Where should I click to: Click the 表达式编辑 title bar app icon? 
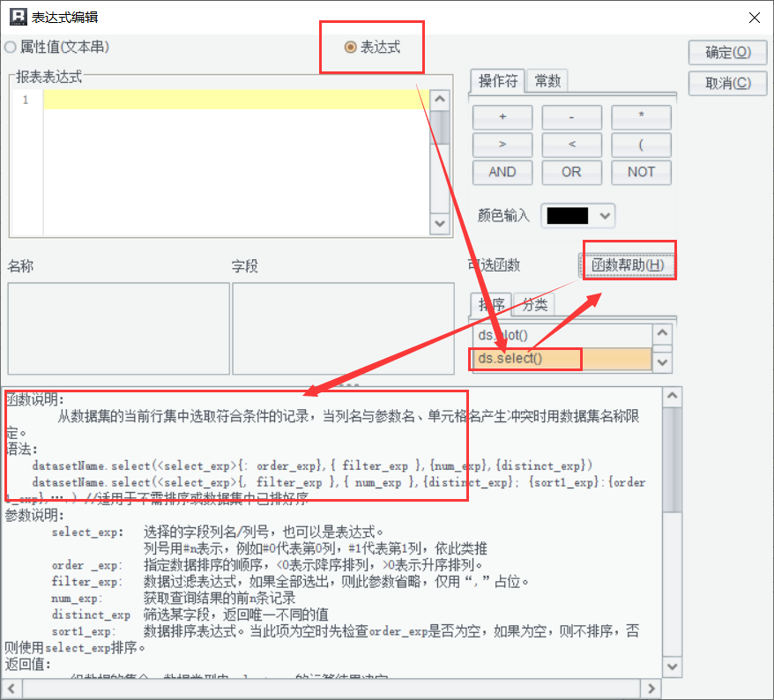tap(19, 17)
